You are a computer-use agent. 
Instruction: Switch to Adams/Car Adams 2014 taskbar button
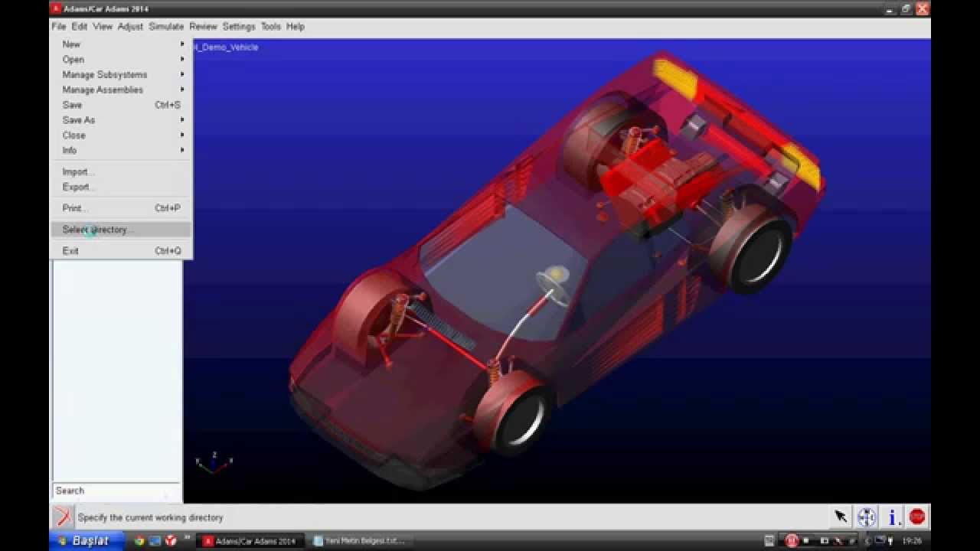point(250,541)
